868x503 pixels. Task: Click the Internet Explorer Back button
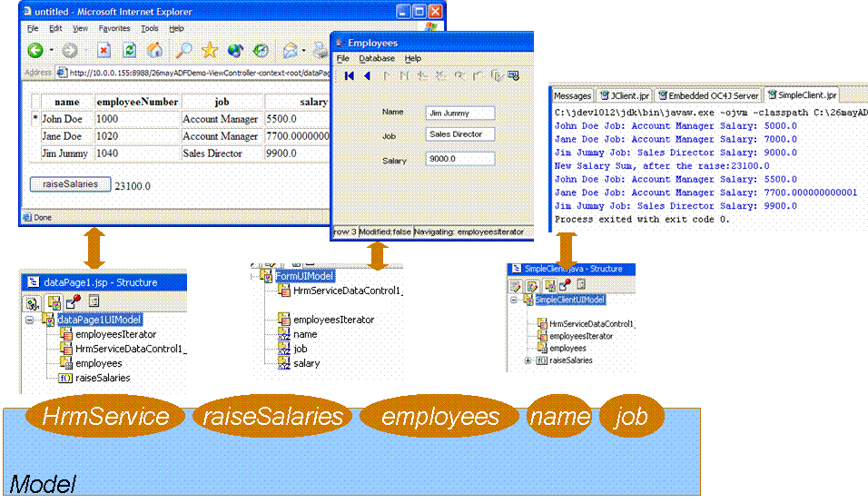pyautogui.click(x=35, y=50)
